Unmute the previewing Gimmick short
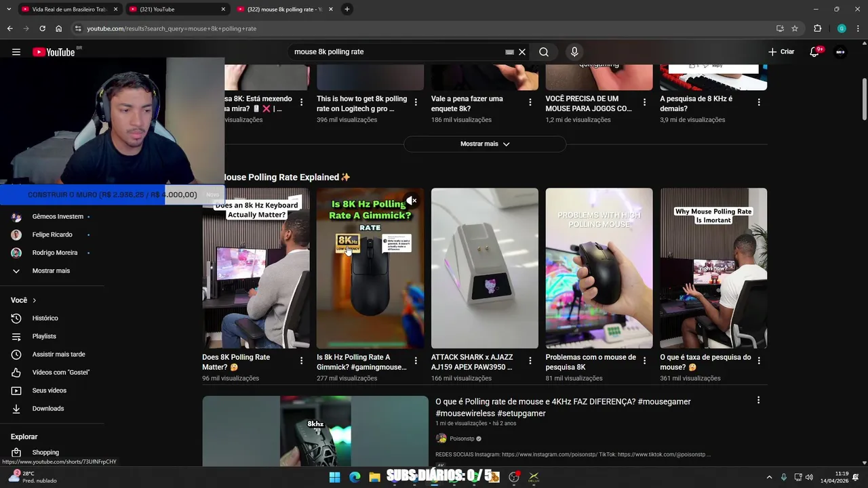This screenshot has height=488, width=868. pos(412,201)
